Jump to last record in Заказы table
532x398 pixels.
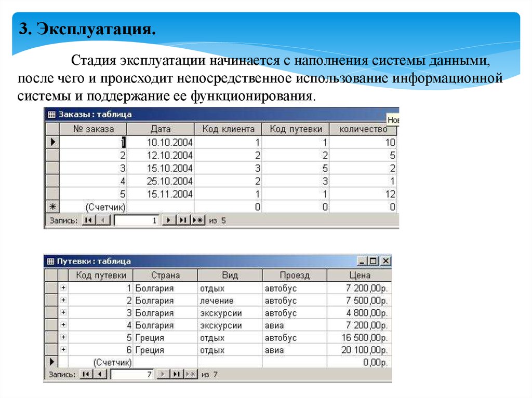click(182, 221)
